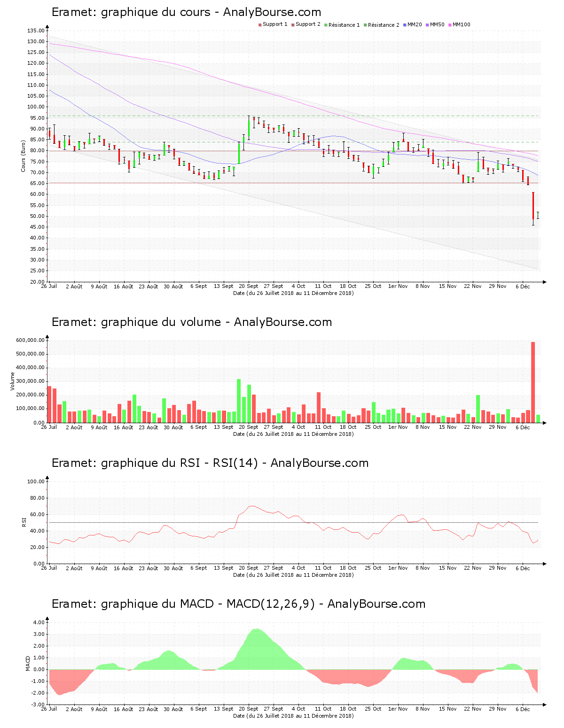Click the 60.00 value on RSI axis
The image size is (564, 728).
point(37,514)
